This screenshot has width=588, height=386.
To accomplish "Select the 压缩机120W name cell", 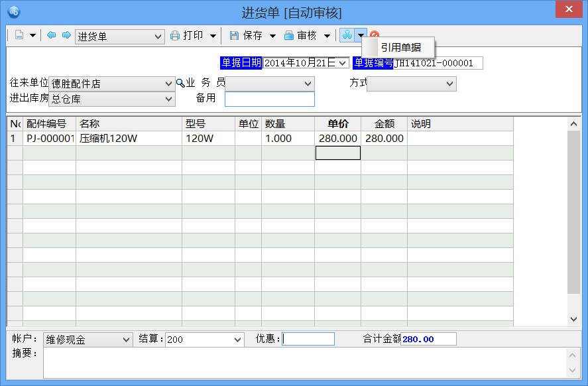I will [129, 139].
